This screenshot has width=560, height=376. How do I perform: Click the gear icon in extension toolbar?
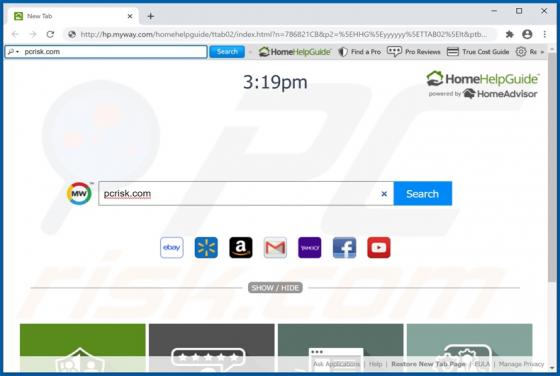click(521, 52)
